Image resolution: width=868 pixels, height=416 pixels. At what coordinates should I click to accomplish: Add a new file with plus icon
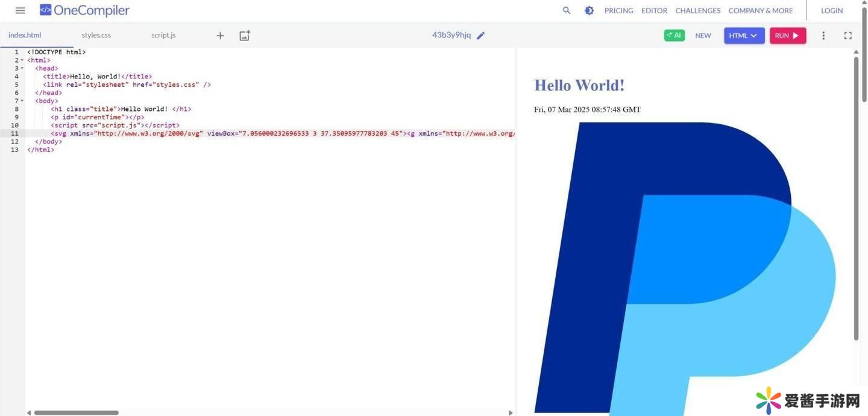point(220,36)
